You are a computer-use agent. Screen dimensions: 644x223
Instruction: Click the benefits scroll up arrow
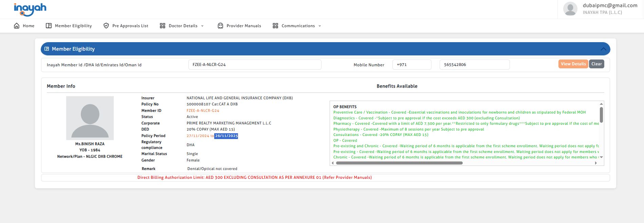click(601, 104)
